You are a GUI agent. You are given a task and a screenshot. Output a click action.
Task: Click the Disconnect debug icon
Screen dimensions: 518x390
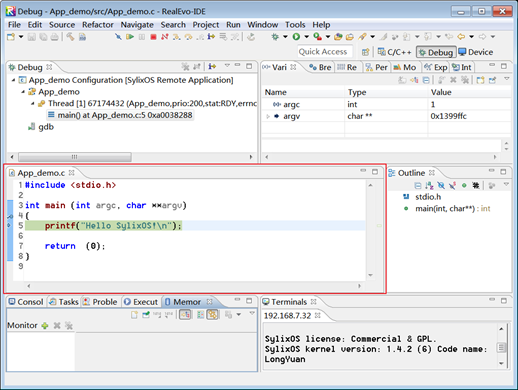pyautogui.click(x=165, y=37)
